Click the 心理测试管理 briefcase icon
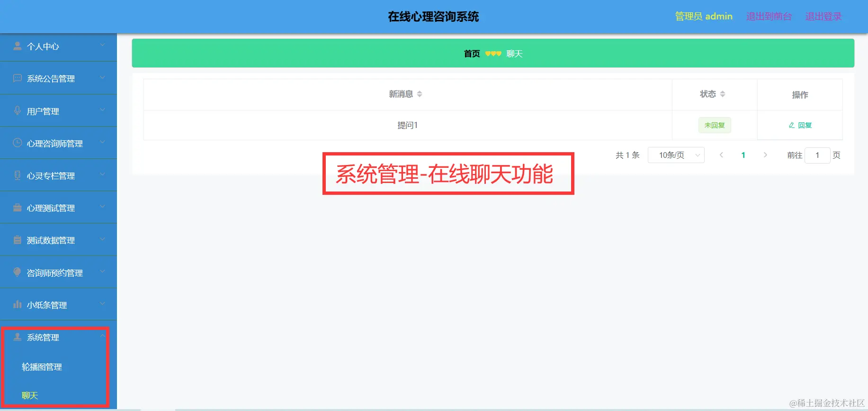This screenshot has width=868, height=411. (x=18, y=208)
